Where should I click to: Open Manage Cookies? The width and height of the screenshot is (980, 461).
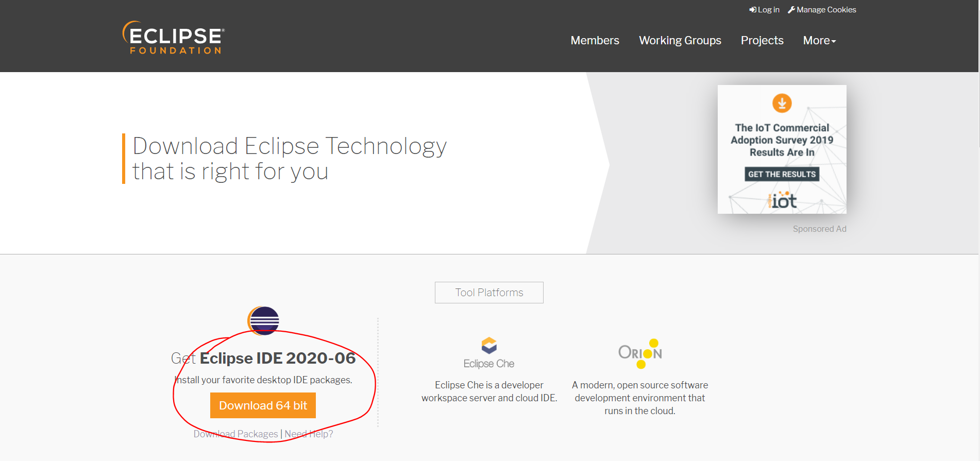[822, 10]
